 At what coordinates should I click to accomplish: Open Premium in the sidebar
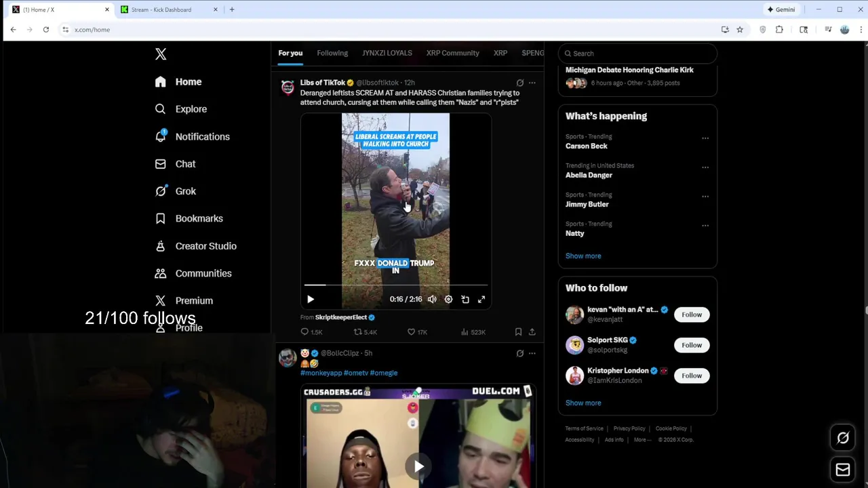(x=183, y=300)
